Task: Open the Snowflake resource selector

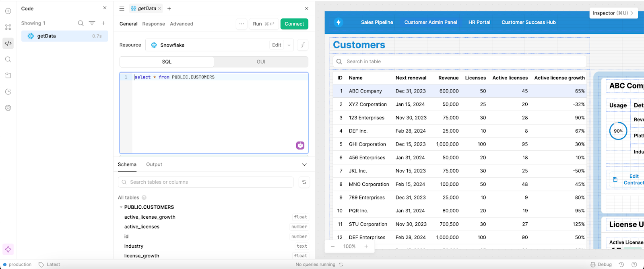Action: (x=207, y=45)
